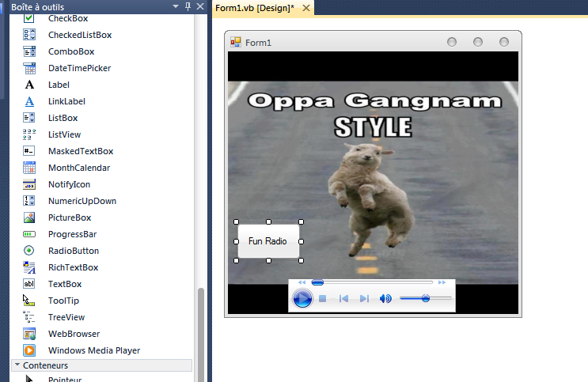Select the MonthCalendar control icon
The image size is (588, 382).
(x=28, y=168)
